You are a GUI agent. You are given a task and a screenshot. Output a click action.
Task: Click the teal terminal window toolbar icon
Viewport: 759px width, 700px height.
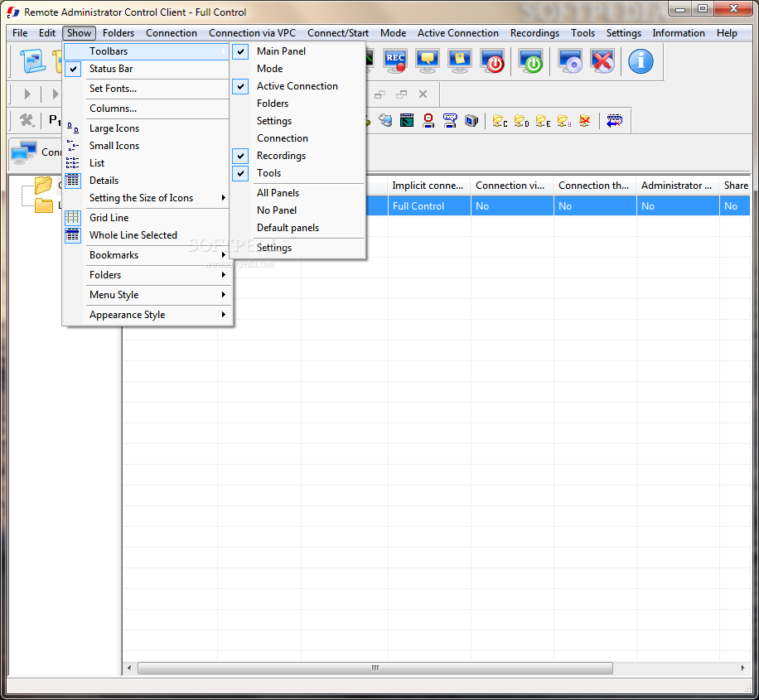407,120
